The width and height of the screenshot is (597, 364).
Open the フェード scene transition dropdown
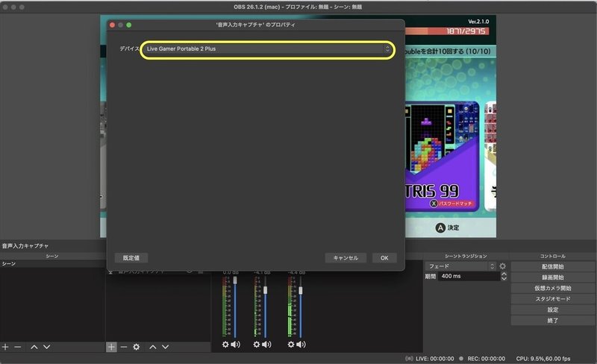pos(461,266)
